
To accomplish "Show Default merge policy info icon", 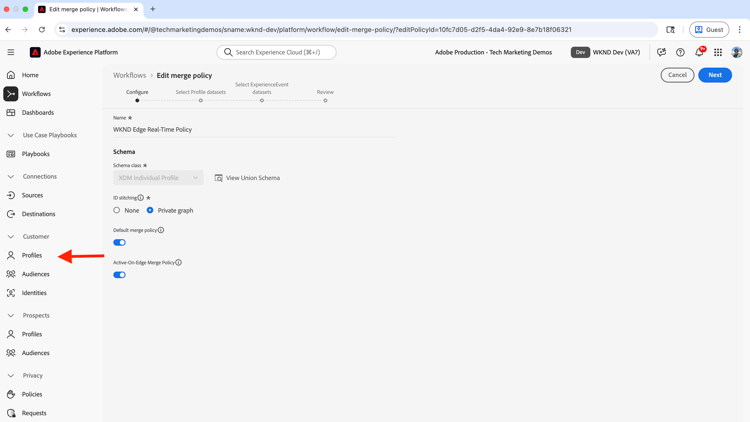I will coord(161,230).
